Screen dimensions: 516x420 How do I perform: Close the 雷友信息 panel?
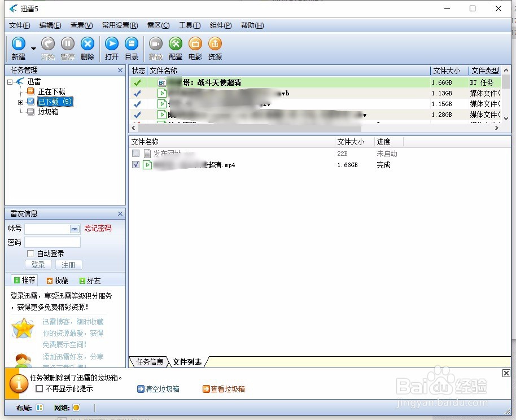coord(120,214)
